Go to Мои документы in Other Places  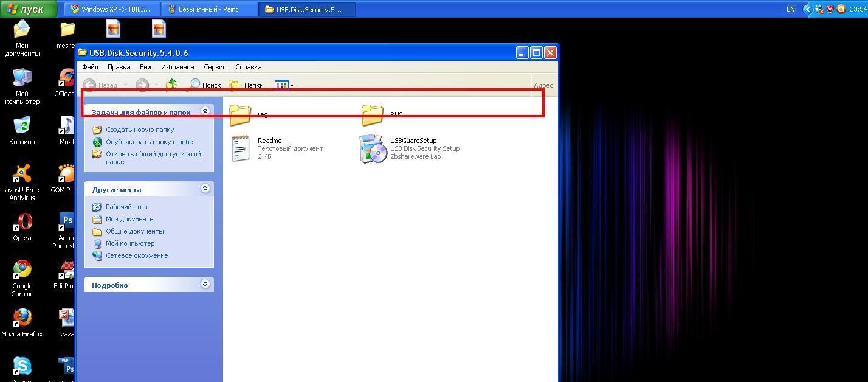coord(130,219)
